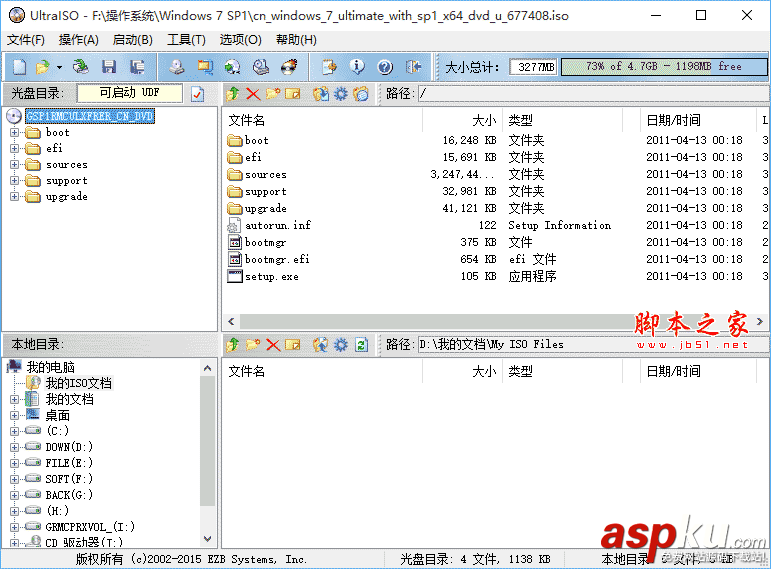
Task: Open the recent files dropdown arrow beside Open
Action: [59, 67]
